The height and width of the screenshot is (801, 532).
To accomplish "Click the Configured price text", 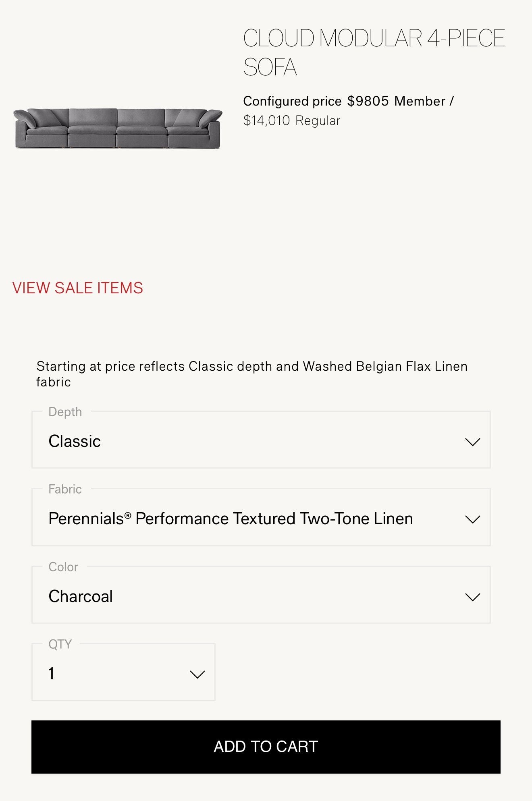I will click(292, 101).
